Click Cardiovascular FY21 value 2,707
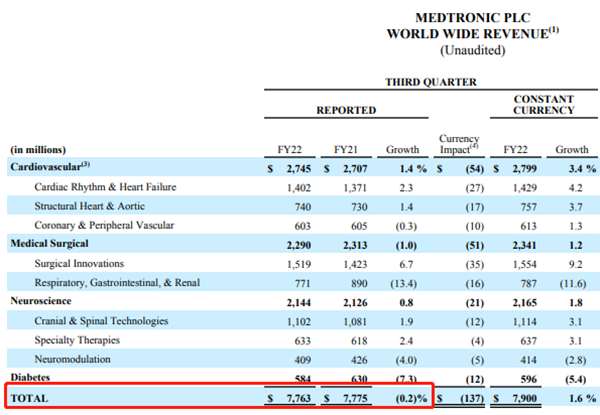600x415 pixels. click(x=355, y=169)
